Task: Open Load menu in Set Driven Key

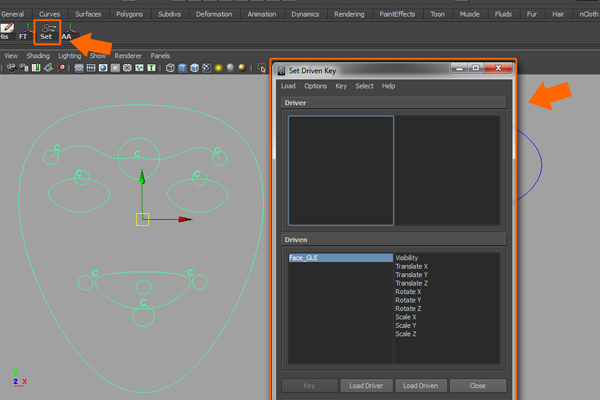Action: [289, 86]
